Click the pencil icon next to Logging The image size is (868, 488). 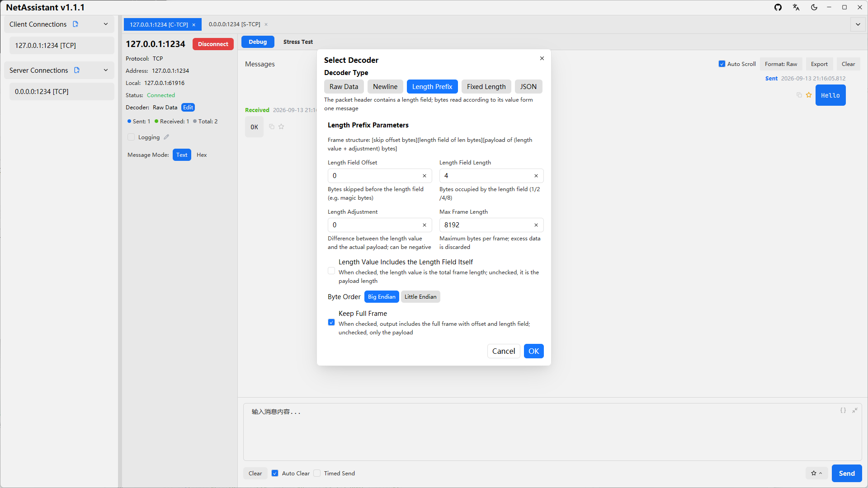(166, 137)
